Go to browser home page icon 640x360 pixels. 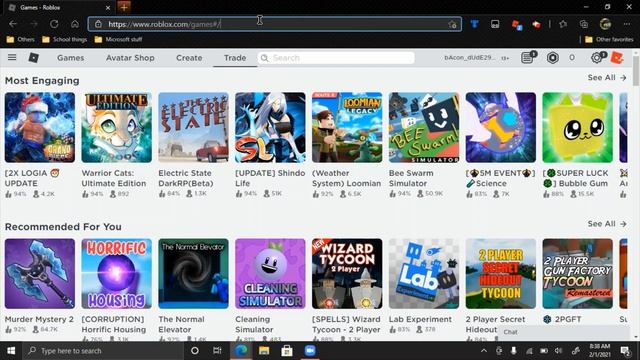pos(75,24)
